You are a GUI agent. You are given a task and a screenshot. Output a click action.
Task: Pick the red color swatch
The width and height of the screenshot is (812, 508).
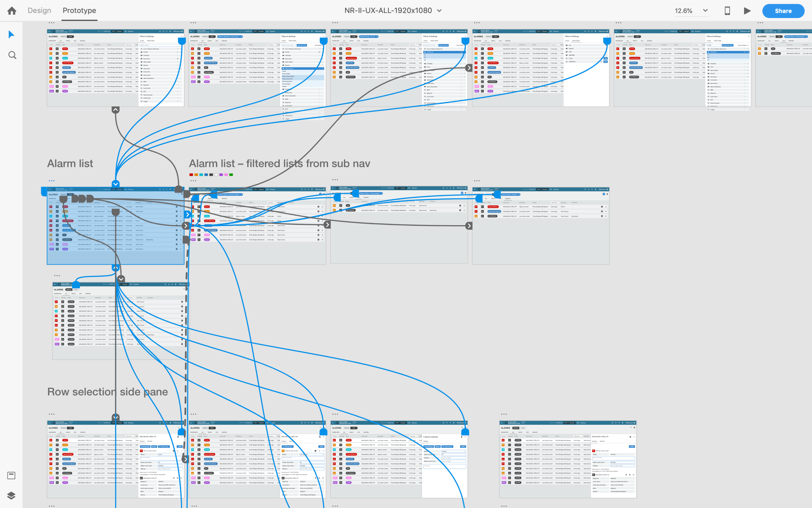pyautogui.click(x=191, y=175)
